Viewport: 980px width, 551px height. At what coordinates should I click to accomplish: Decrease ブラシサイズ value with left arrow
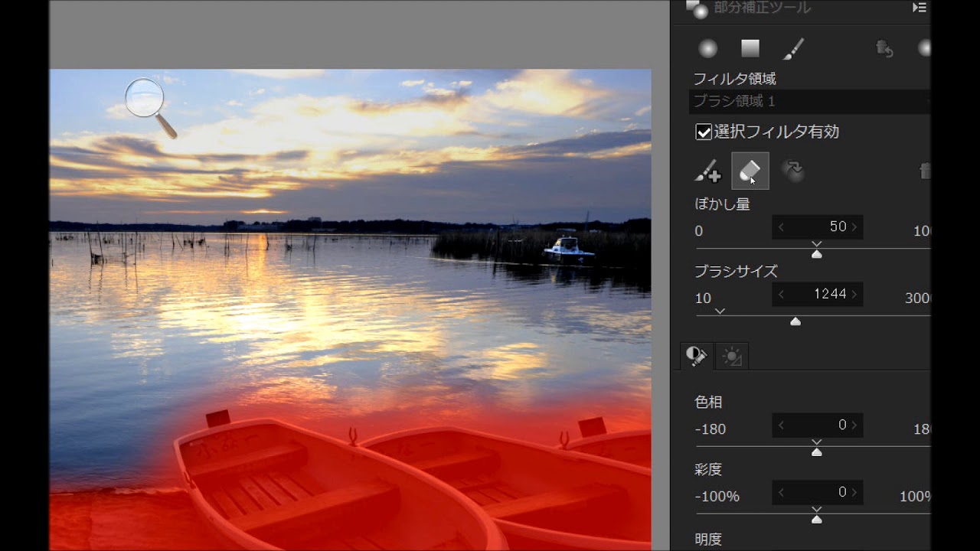tap(781, 295)
